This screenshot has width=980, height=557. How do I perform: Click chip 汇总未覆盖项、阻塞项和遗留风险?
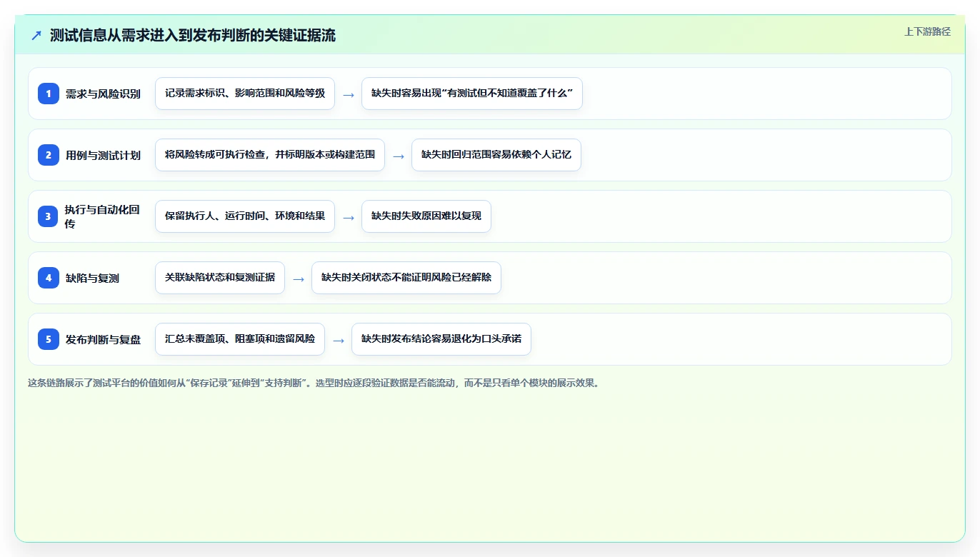tap(240, 339)
